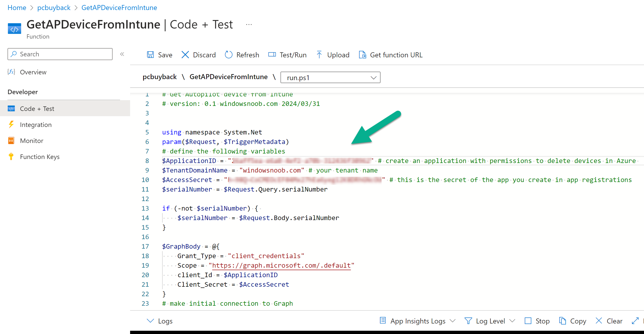This screenshot has width=644, height=334.
Task: Click code line 8 $ApplicationID variable
Action: pos(189,161)
